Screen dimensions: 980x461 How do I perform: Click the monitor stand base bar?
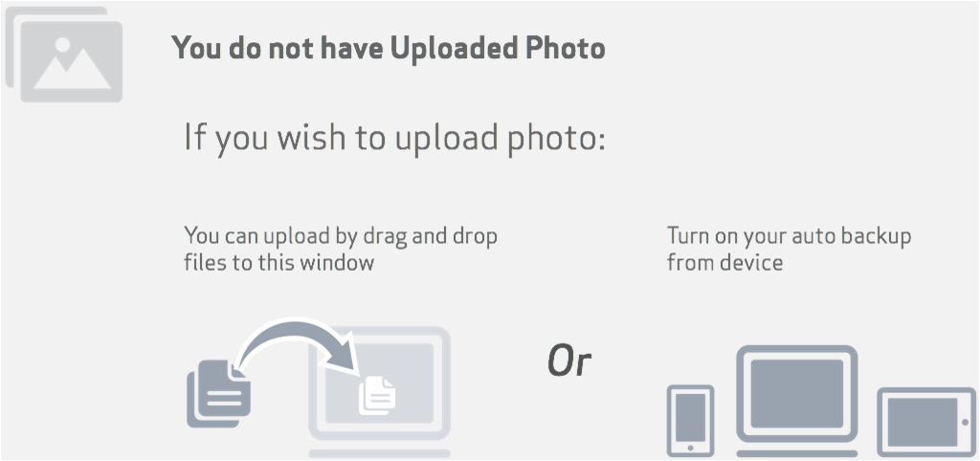pyautogui.click(x=797, y=453)
